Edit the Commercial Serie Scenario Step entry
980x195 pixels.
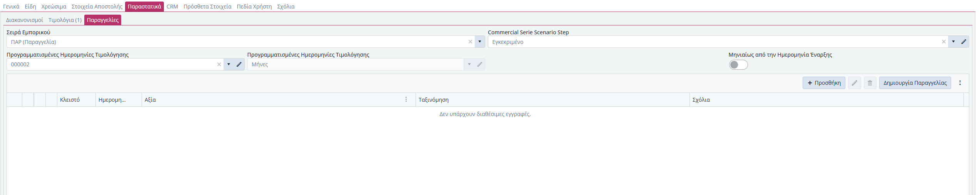point(964,42)
